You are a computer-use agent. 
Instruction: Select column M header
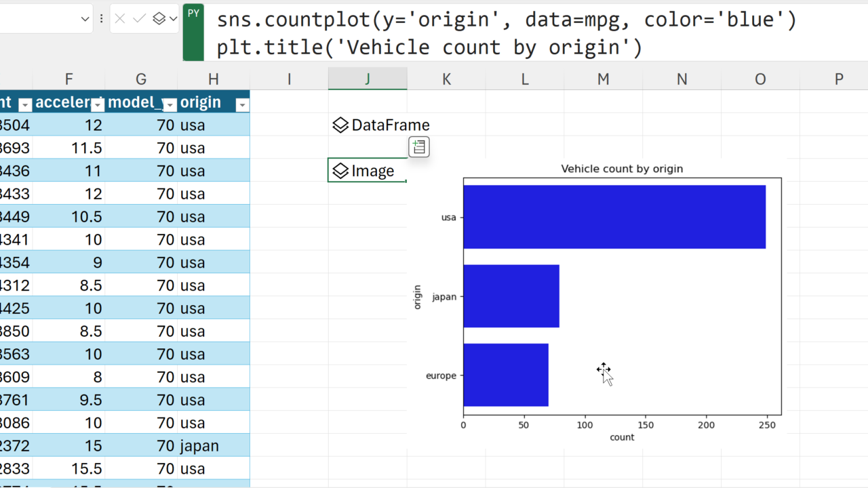603,79
